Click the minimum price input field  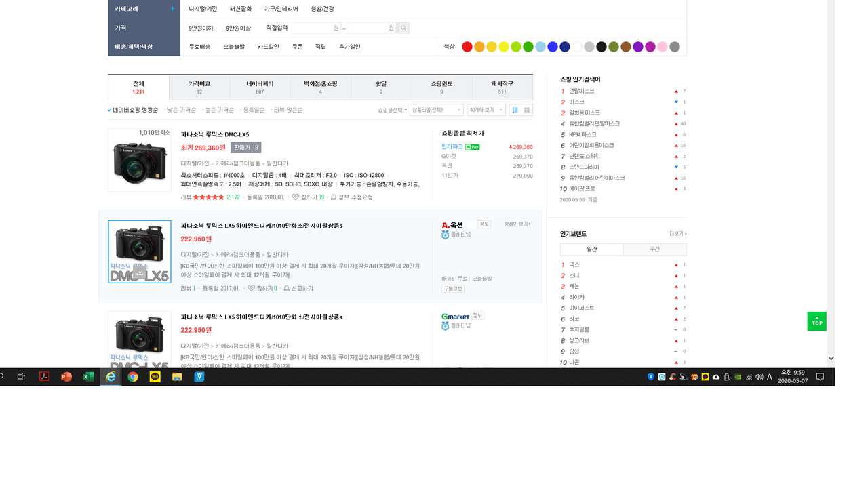tap(316, 28)
